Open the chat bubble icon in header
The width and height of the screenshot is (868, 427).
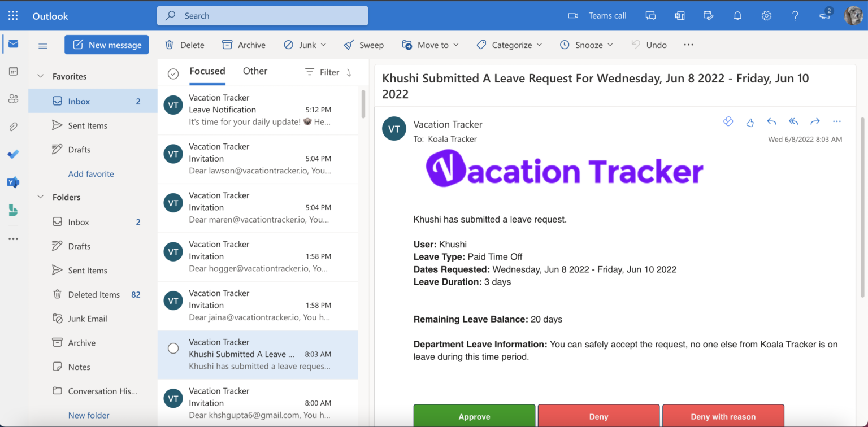click(650, 16)
